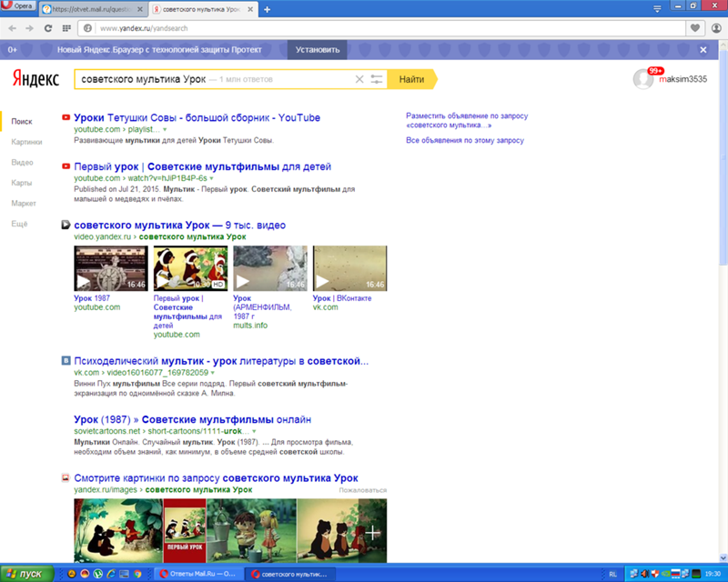728x582 pixels.
Task: Edit the Yandex search query field
Action: (214, 79)
